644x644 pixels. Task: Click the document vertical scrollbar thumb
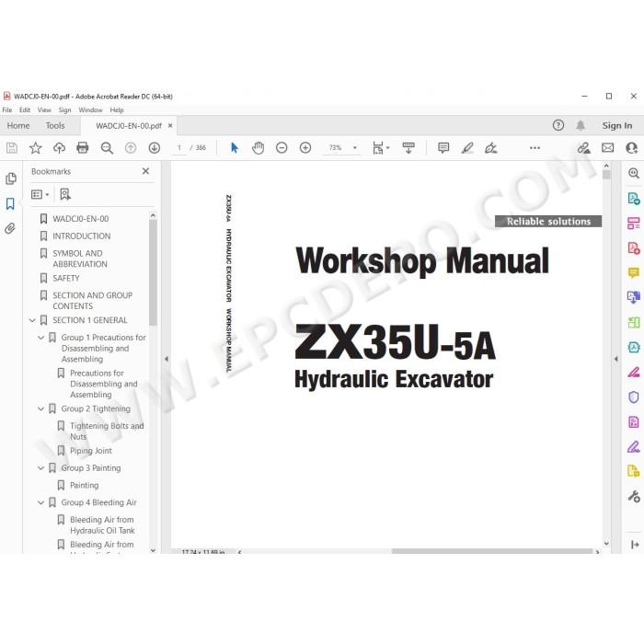pyautogui.click(x=606, y=175)
